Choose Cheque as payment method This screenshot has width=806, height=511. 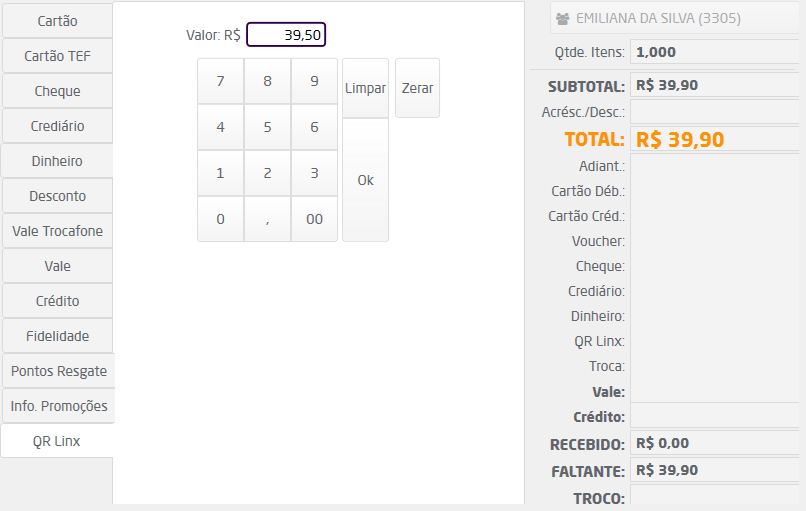pyautogui.click(x=57, y=91)
